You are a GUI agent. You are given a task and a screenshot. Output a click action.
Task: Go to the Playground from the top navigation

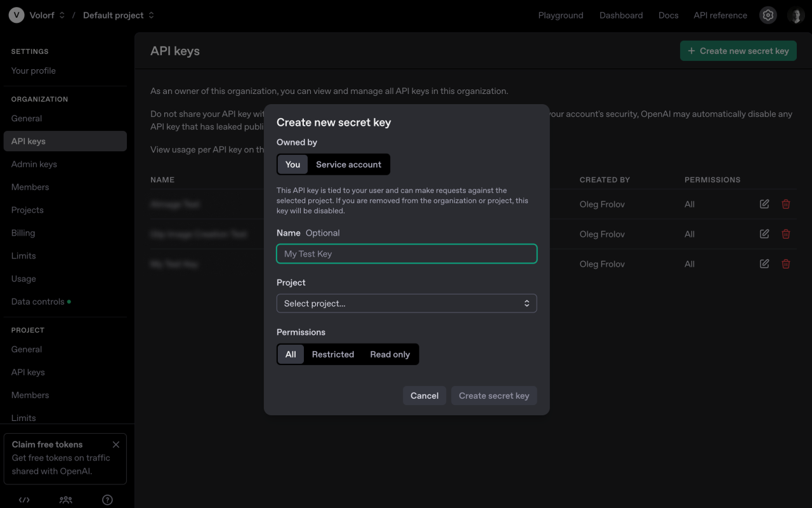tap(561, 15)
